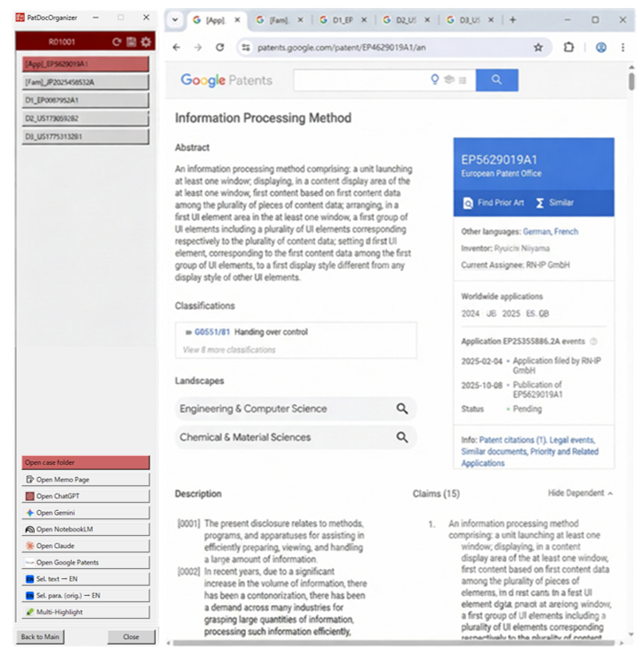Click the Find Prior Art button
This screenshot has height=663, width=644.
click(494, 203)
